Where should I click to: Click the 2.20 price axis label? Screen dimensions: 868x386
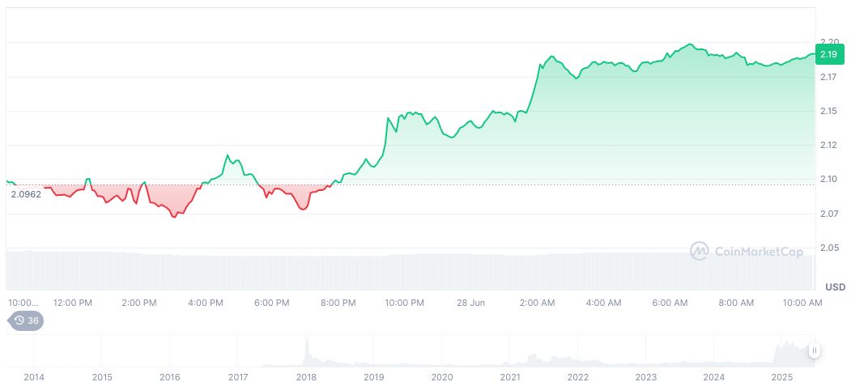click(x=828, y=42)
